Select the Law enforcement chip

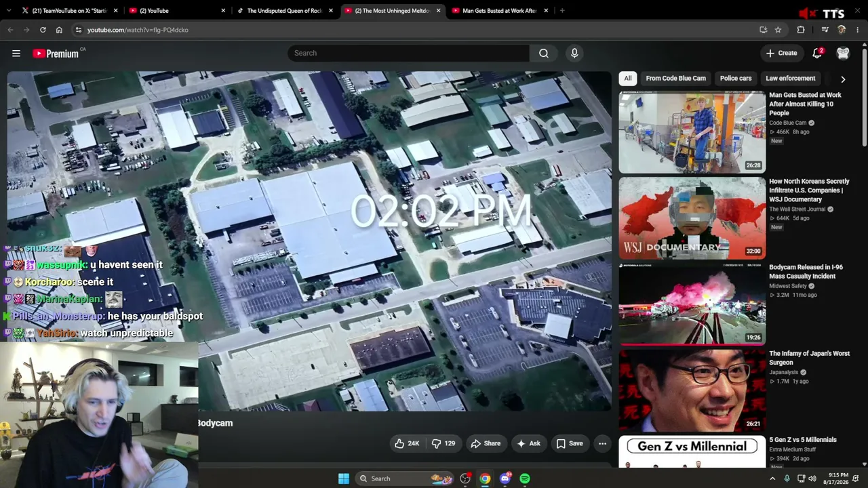click(790, 79)
